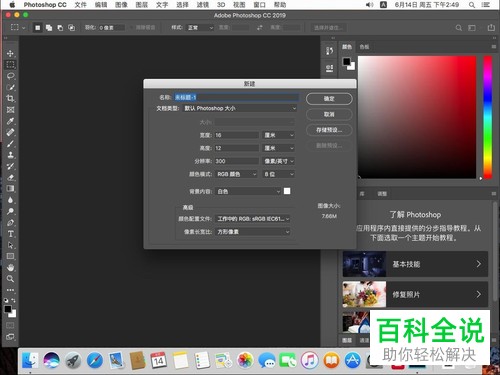Open the 图像 menu
The image size is (500, 375).
pyautogui.click(x=121, y=5)
